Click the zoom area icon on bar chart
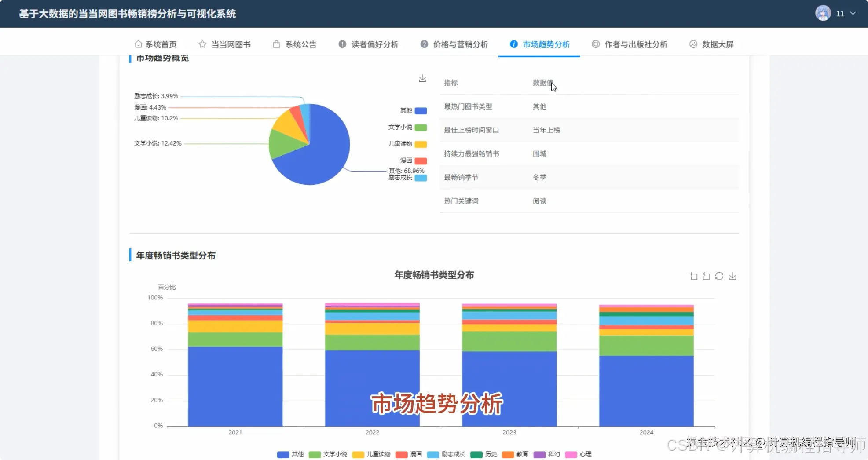The image size is (868, 460). click(694, 276)
